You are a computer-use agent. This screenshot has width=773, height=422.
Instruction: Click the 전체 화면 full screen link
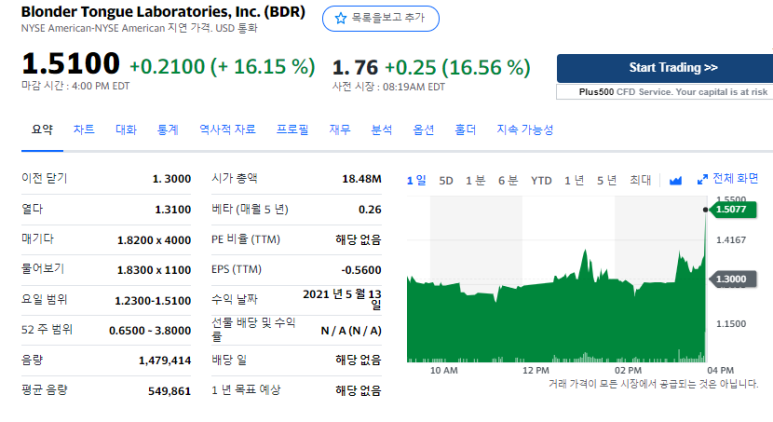point(736,178)
